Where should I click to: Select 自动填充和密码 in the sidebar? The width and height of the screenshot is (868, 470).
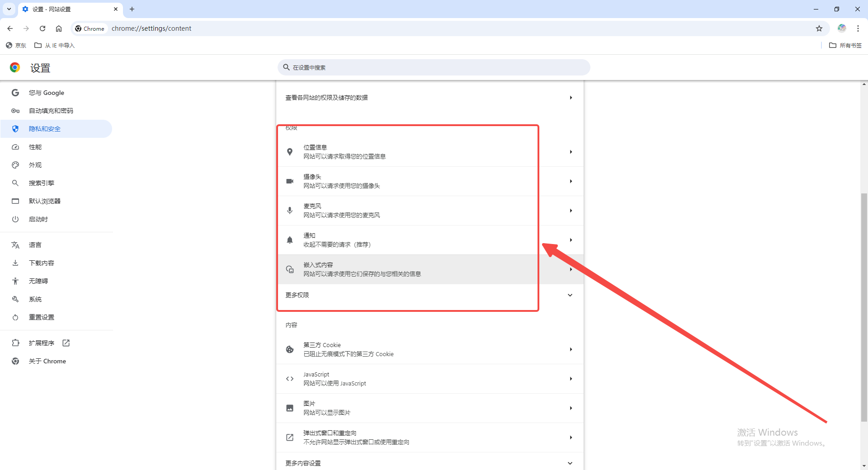[x=57, y=111]
